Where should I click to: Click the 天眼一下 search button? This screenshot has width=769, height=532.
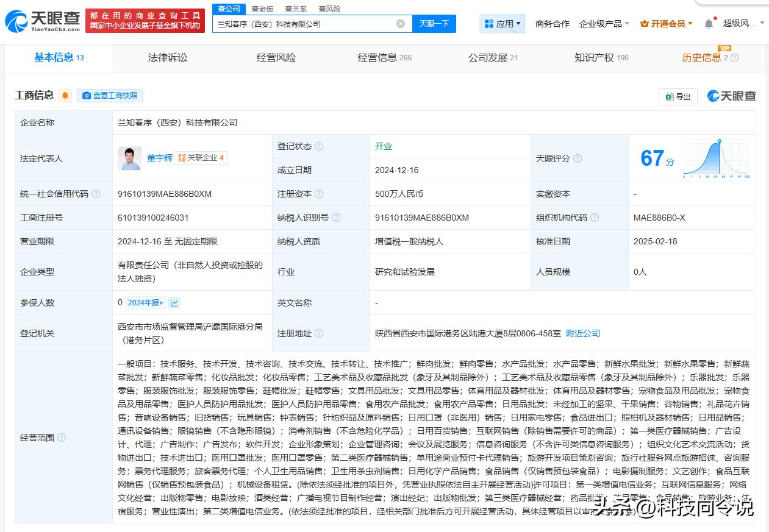pos(434,24)
